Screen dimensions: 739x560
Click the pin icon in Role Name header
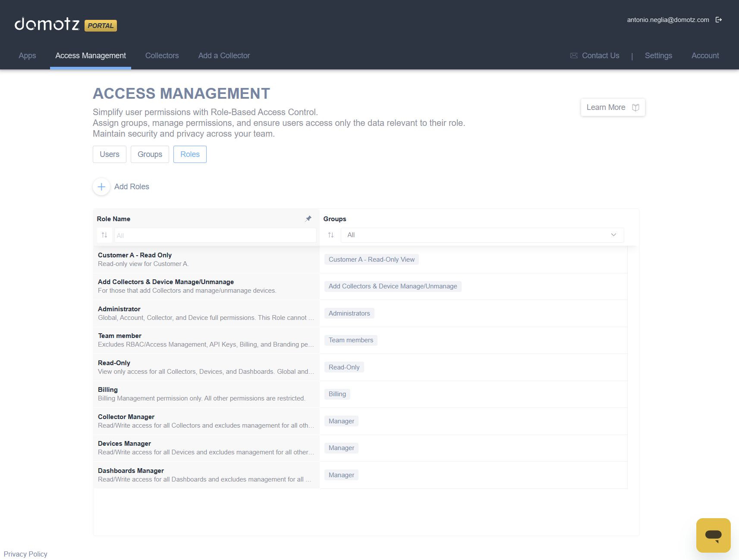308,219
